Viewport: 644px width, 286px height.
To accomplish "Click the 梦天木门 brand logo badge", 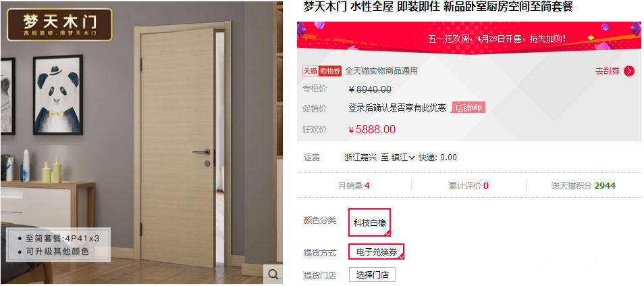I will 59,25.
